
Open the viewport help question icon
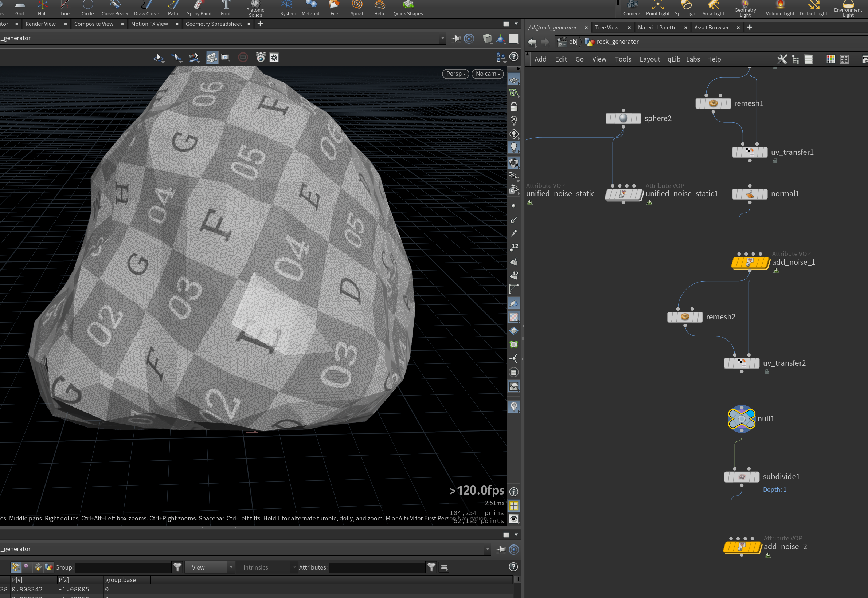click(x=514, y=56)
